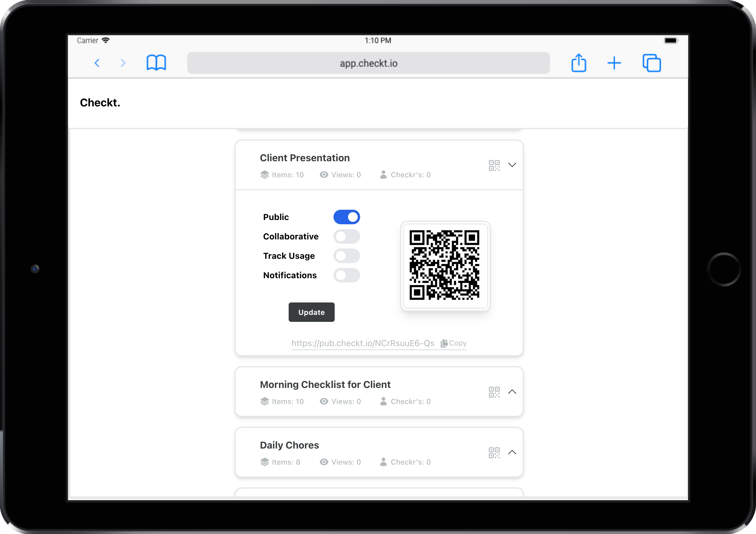Open QR code for Client Presentation
The image size is (756, 534).
494,165
